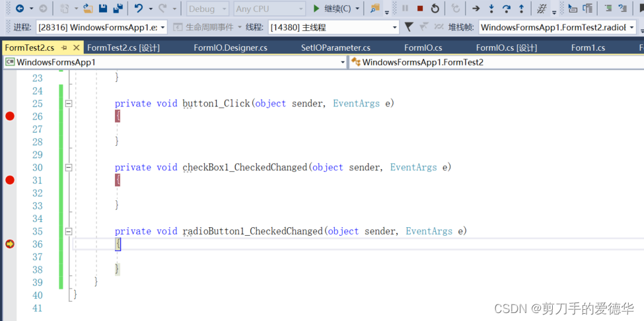
Task: Open the Undo history dropdown arrow
Action: (x=151, y=9)
